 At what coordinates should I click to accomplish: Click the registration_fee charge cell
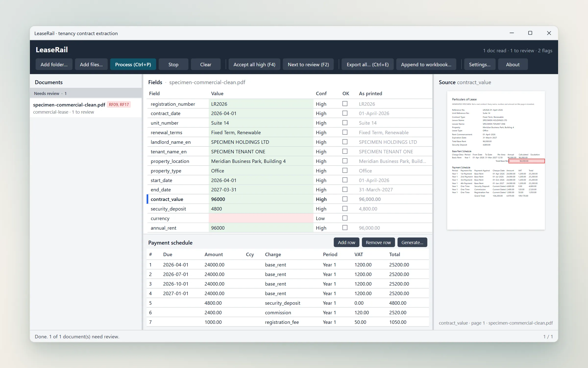282,322
